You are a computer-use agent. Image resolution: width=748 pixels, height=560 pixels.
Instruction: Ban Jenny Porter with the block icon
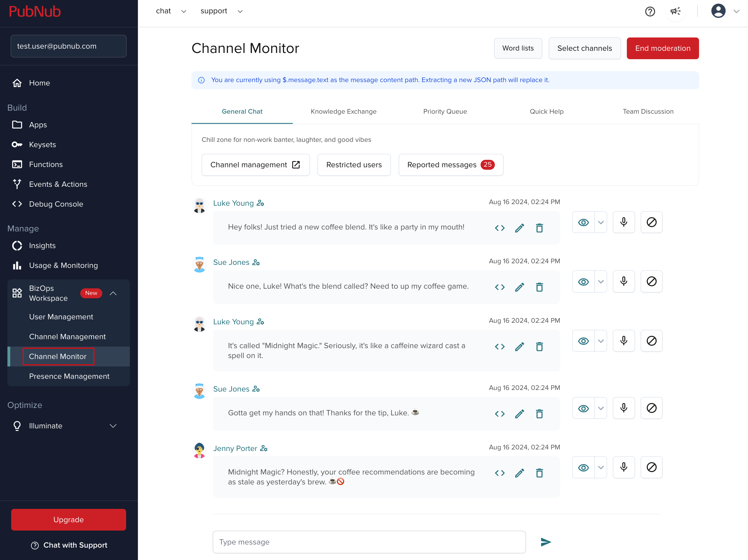[651, 467]
